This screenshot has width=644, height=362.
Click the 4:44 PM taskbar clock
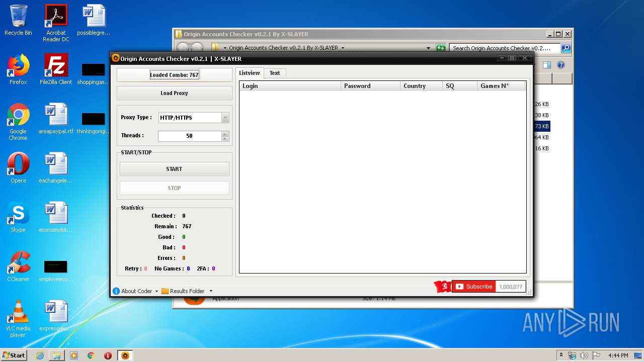click(x=618, y=355)
